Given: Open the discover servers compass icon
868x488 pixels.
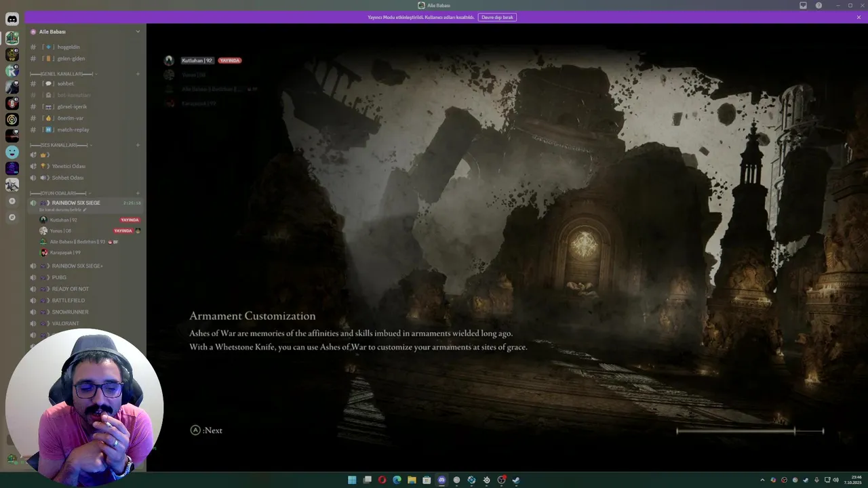Looking at the screenshot, I should (x=12, y=218).
